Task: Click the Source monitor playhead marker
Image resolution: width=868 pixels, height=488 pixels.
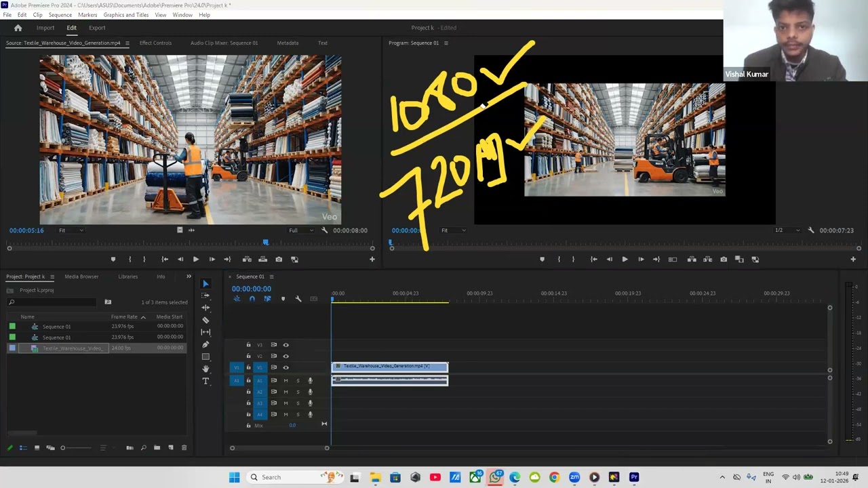Action: [x=266, y=242]
